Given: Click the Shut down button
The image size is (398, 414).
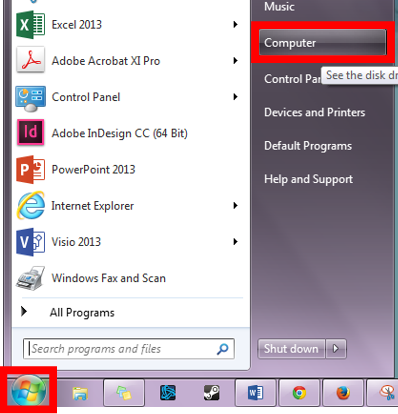Looking at the screenshot, I should tap(291, 349).
